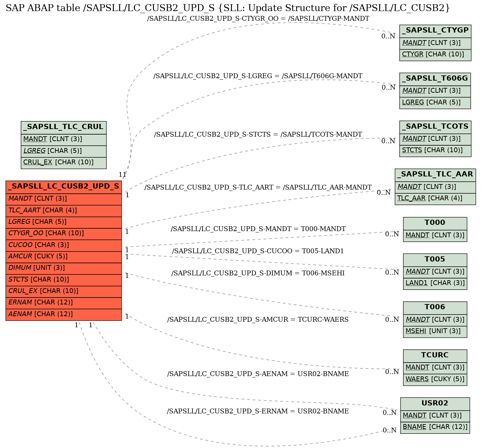Click the diagram title SAP ABAP table text
Viewport: 481px width, 448px height.
pos(228,8)
